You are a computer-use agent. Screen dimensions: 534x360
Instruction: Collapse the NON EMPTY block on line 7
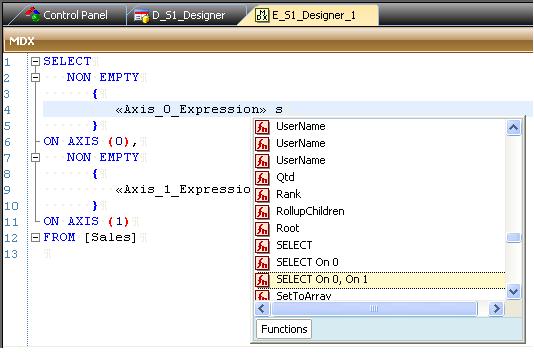pos(35,157)
